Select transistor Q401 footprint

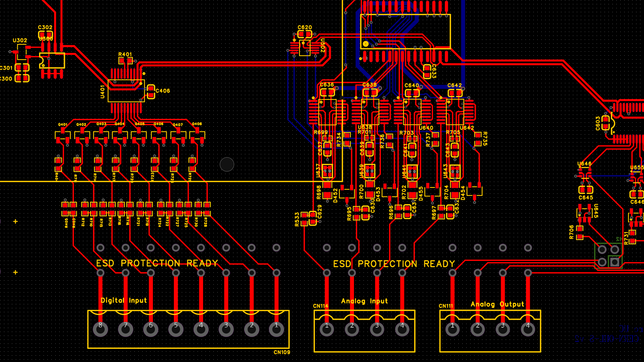[63, 137]
